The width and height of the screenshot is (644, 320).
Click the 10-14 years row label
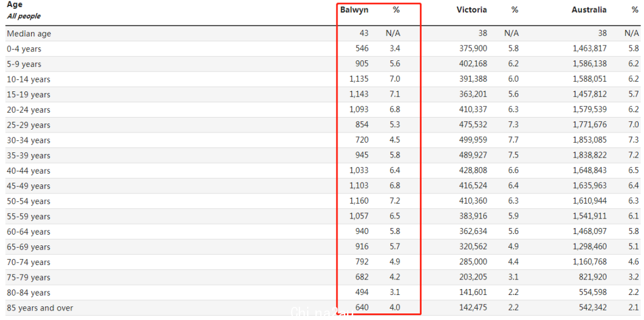tap(29, 80)
